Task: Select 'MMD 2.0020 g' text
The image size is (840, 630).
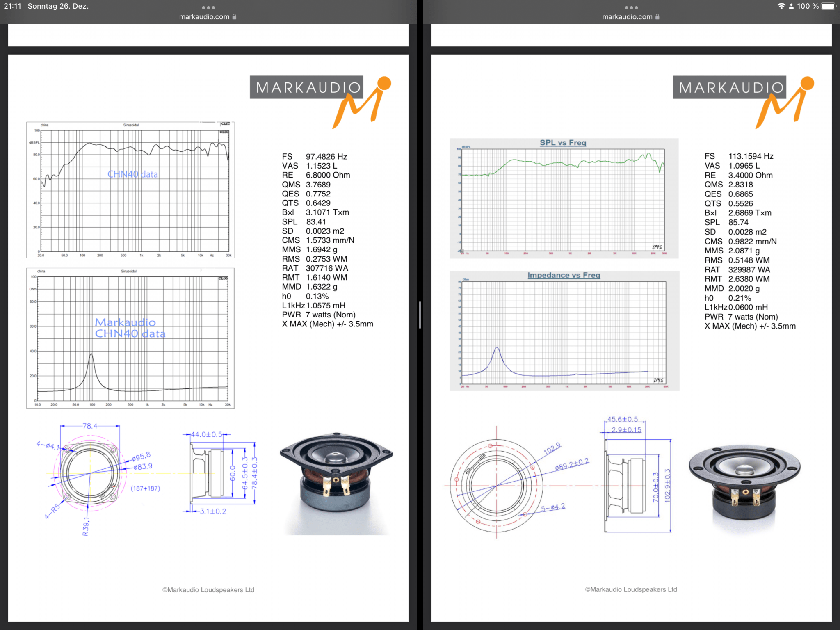Action: coord(732,288)
